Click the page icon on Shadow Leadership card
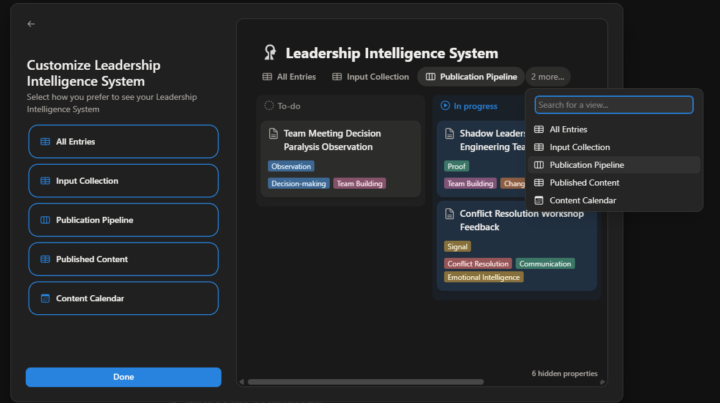Viewport: 720px width, 403px height. coord(450,134)
